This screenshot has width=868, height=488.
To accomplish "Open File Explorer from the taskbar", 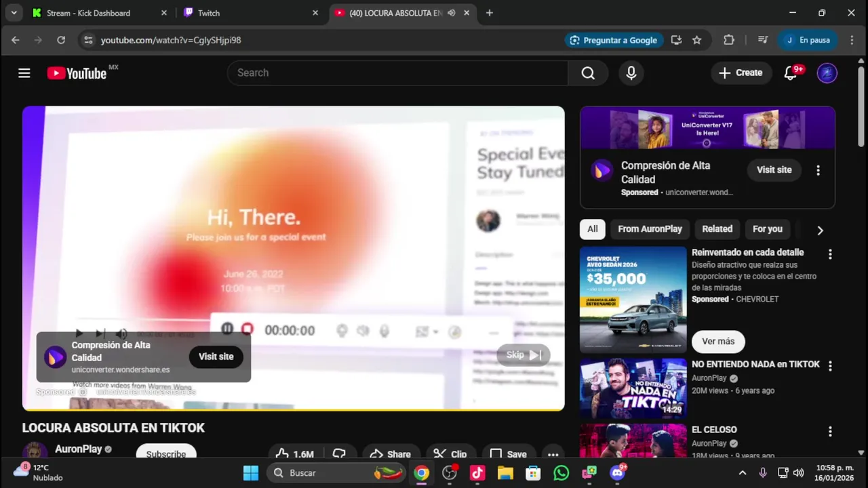I will (x=505, y=472).
